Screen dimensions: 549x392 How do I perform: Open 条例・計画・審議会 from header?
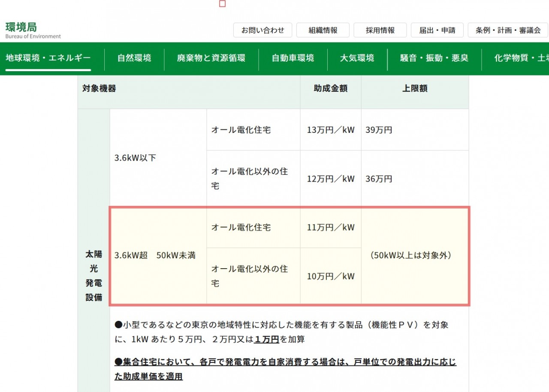pos(508,30)
